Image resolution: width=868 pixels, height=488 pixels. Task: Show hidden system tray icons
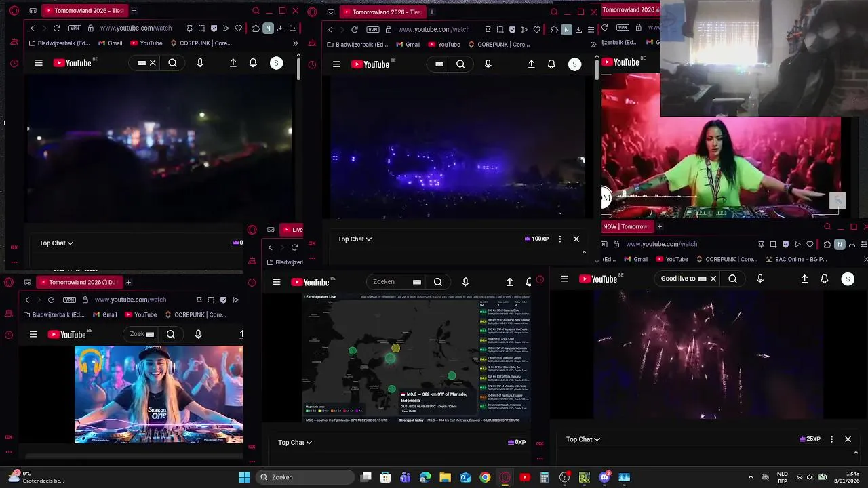[750, 477]
